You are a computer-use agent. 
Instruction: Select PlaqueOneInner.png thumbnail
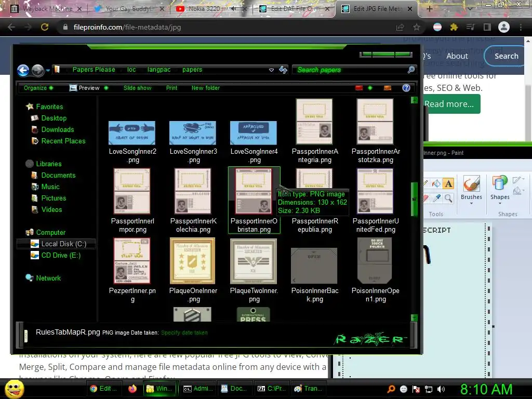click(193, 261)
